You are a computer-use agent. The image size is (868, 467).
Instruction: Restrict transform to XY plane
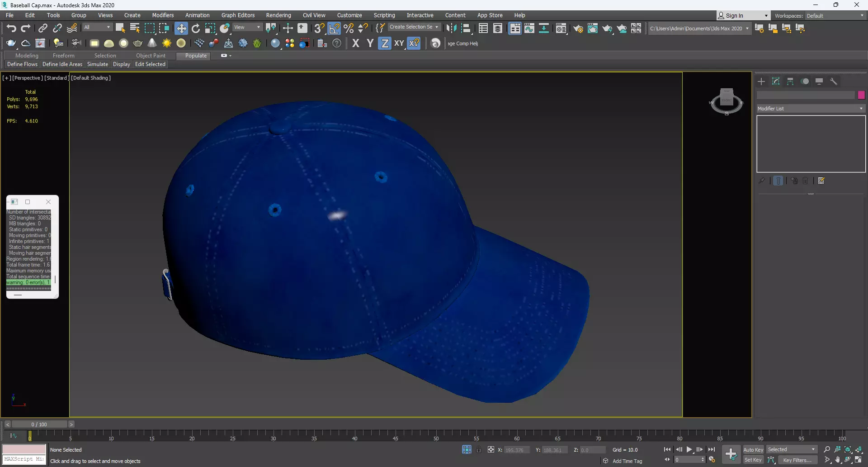(x=399, y=43)
